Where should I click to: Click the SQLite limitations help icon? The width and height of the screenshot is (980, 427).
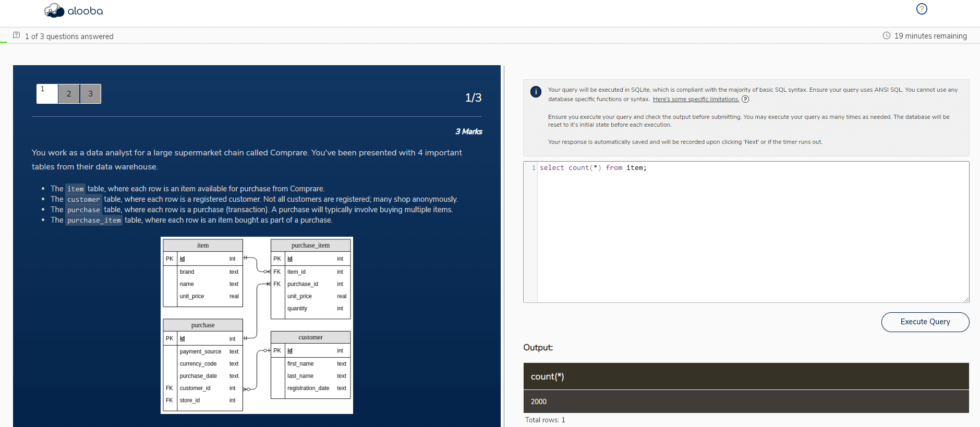tap(745, 99)
